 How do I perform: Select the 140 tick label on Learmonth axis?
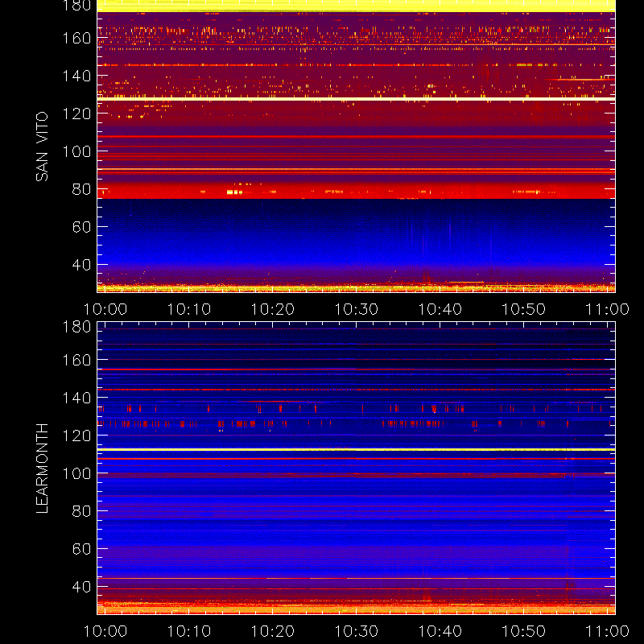coord(76,398)
